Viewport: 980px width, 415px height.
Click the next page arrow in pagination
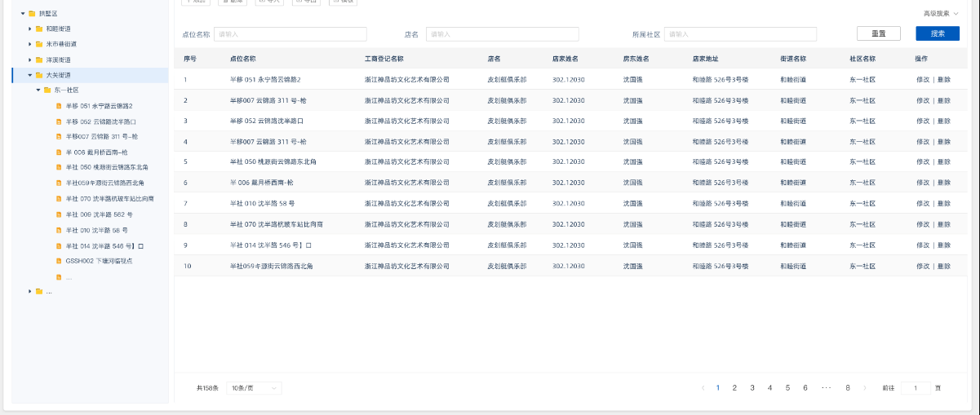coord(865,388)
